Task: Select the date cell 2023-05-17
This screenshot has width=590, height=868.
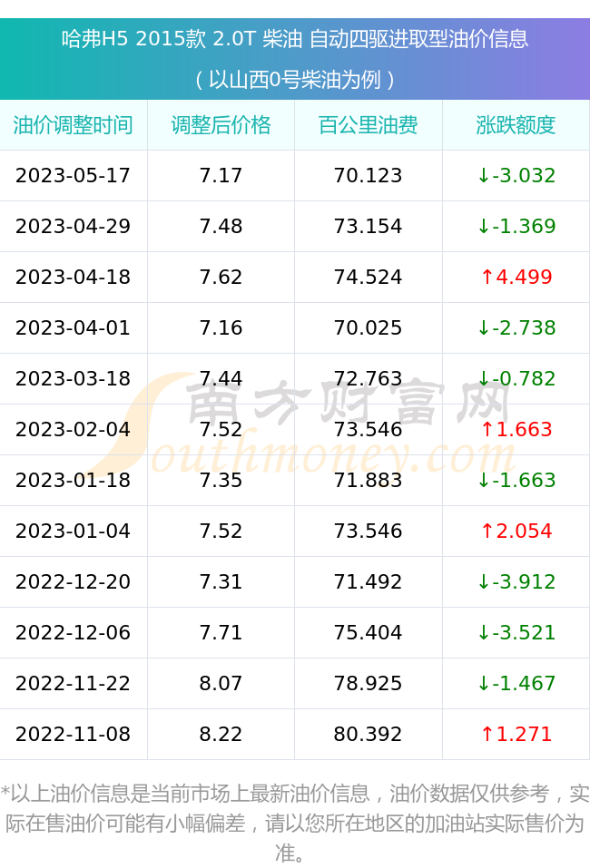Action: tap(74, 175)
